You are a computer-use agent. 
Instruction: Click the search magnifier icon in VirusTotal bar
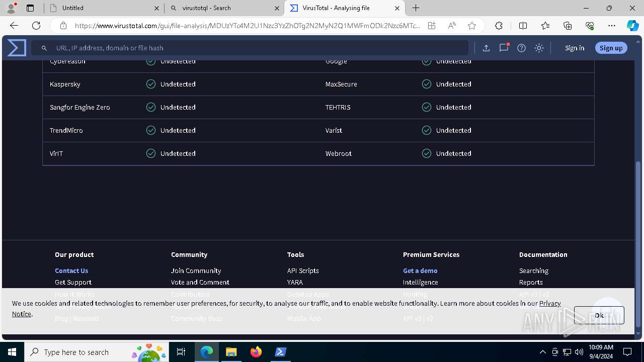coord(44,48)
